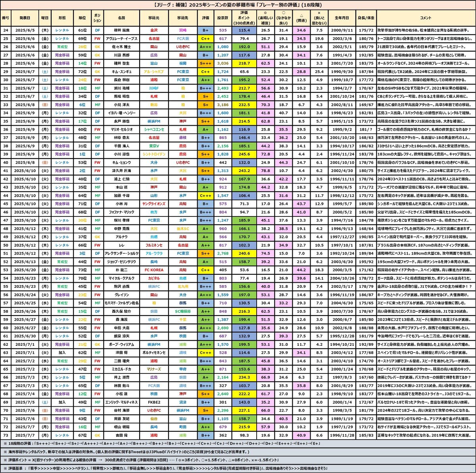
Task: Click vote count 3,186
Action: tap(223, 105)
